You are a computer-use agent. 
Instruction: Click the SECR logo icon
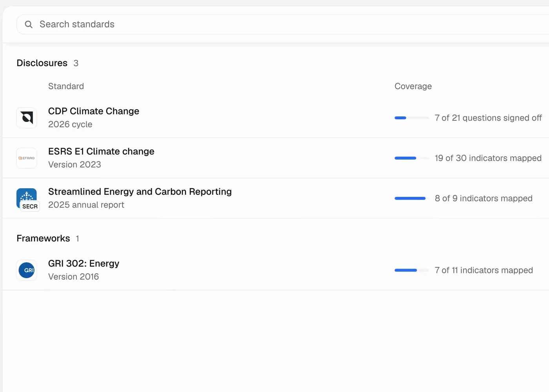tap(27, 200)
